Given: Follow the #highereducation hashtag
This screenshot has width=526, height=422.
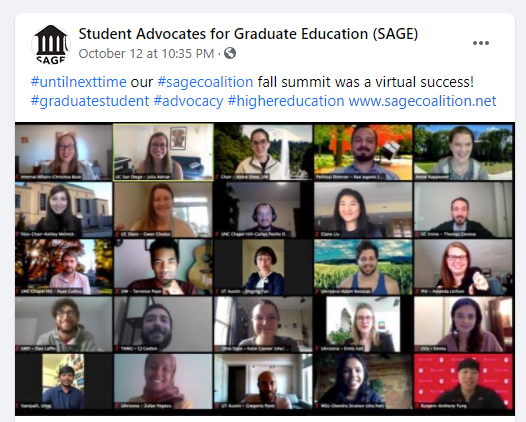Looking at the screenshot, I should pos(286,101).
